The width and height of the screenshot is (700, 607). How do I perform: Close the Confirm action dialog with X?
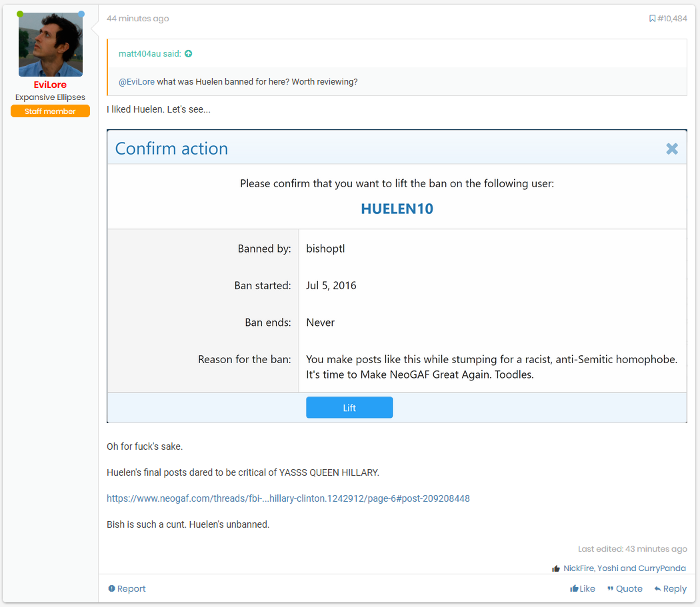coord(672,149)
